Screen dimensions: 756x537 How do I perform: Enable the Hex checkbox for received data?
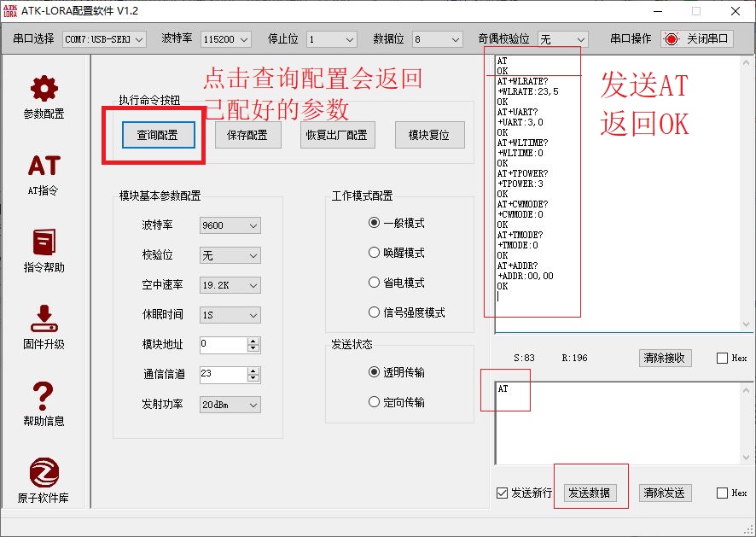click(x=722, y=358)
